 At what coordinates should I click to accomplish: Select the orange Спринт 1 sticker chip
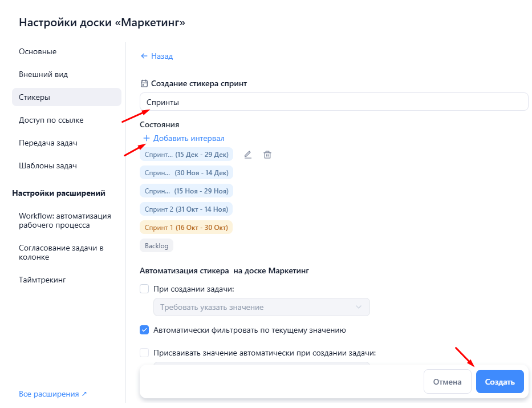tap(186, 228)
